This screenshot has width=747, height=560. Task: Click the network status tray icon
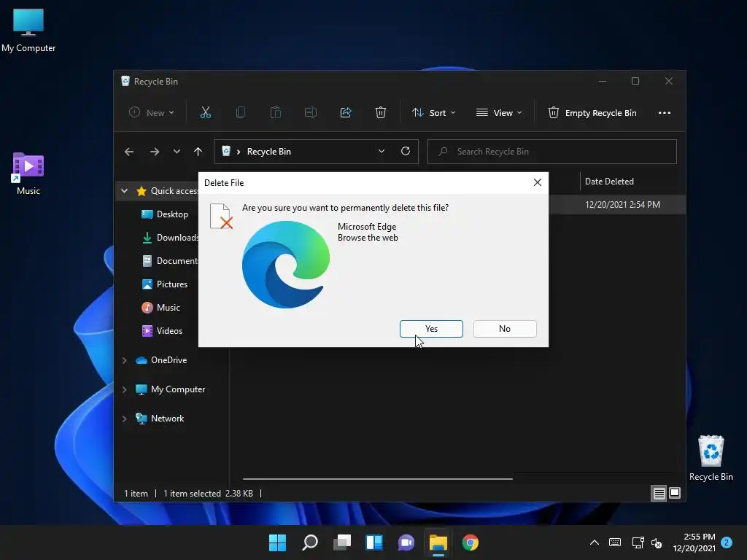(x=638, y=542)
